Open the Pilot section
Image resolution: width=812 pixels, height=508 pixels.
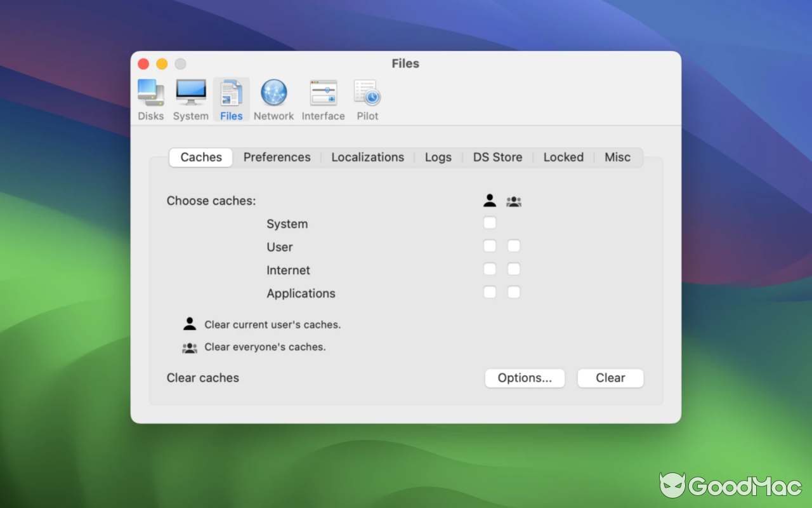(367, 98)
